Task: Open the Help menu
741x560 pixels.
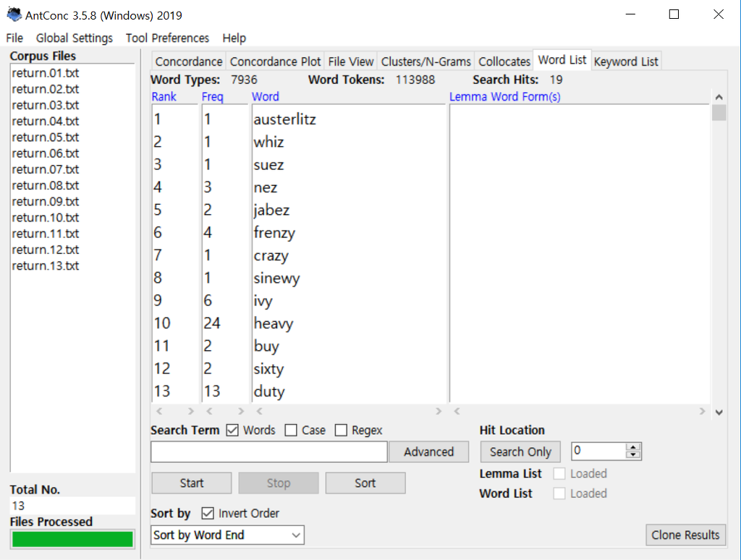Action: [x=234, y=38]
